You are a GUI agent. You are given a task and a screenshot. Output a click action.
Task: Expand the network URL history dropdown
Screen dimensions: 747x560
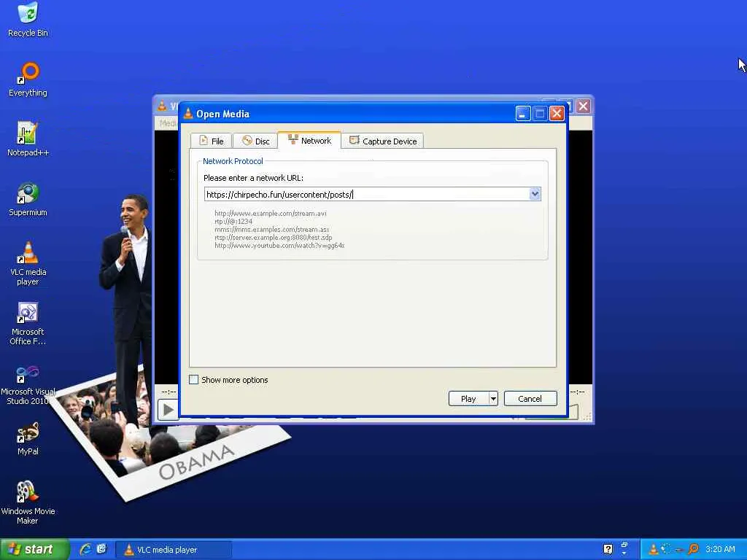[x=535, y=194]
